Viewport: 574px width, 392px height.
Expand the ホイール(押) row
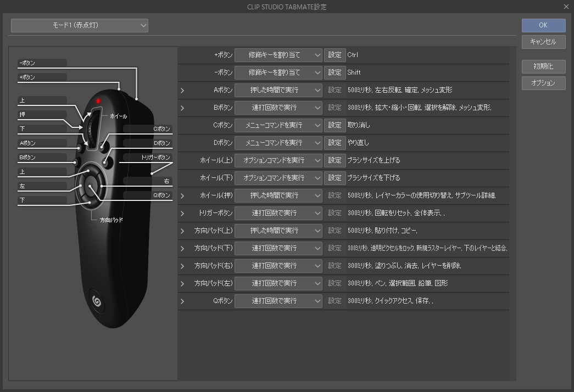pyautogui.click(x=182, y=196)
